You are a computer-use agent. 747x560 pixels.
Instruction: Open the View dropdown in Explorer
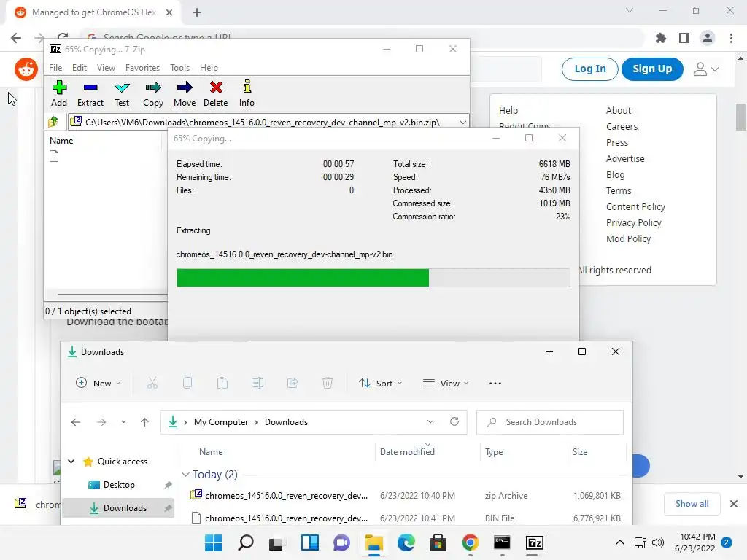[446, 383]
